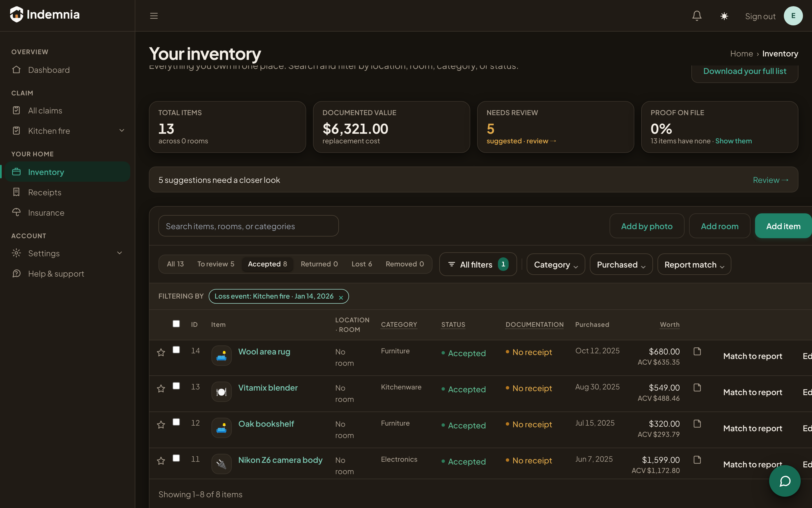Open document icon for Wool area rug
Viewport: 812px width, 508px height.
[x=697, y=351]
